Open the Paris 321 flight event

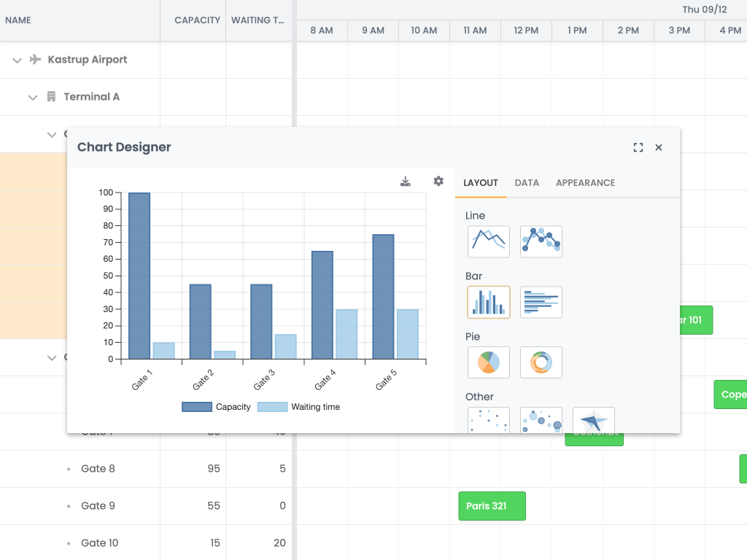[x=492, y=506]
